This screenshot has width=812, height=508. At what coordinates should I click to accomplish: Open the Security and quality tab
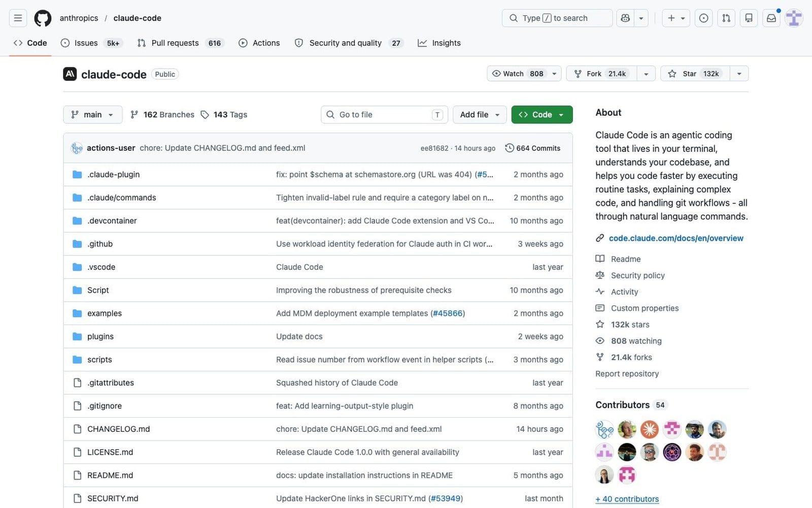point(349,43)
